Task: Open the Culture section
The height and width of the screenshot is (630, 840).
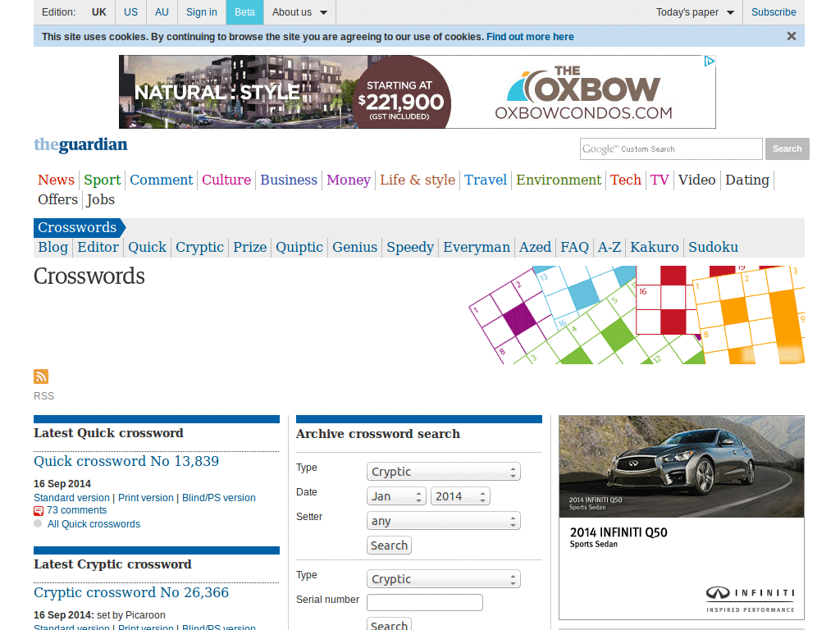Action: coord(226,180)
